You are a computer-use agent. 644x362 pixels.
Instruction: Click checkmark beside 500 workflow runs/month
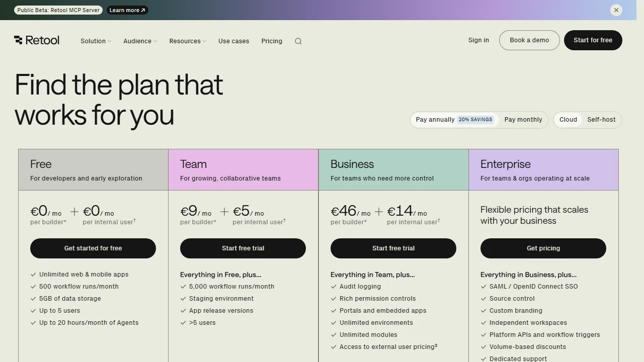[33, 287]
